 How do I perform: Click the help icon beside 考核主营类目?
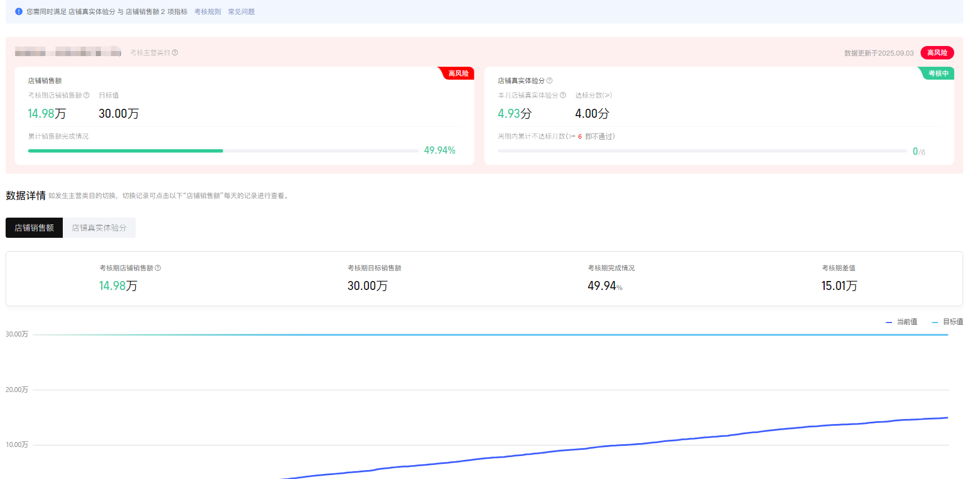(x=175, y=53)
